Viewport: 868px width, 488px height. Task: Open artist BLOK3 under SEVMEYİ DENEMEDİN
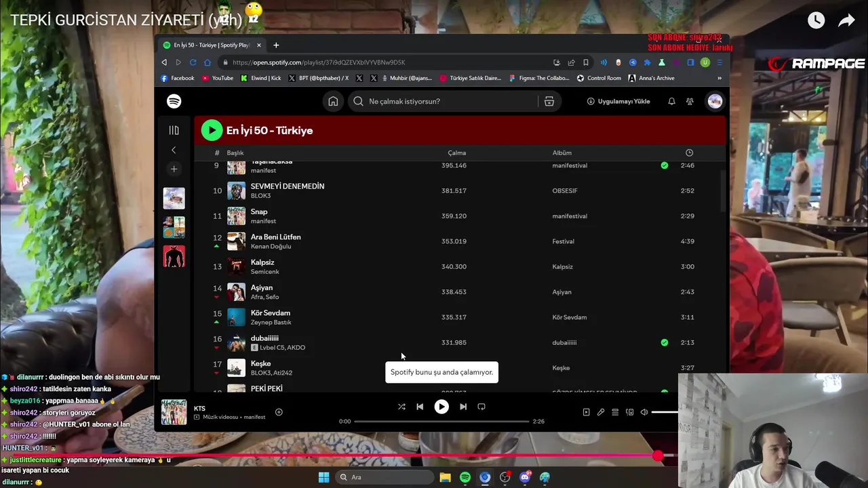point(260,196)
